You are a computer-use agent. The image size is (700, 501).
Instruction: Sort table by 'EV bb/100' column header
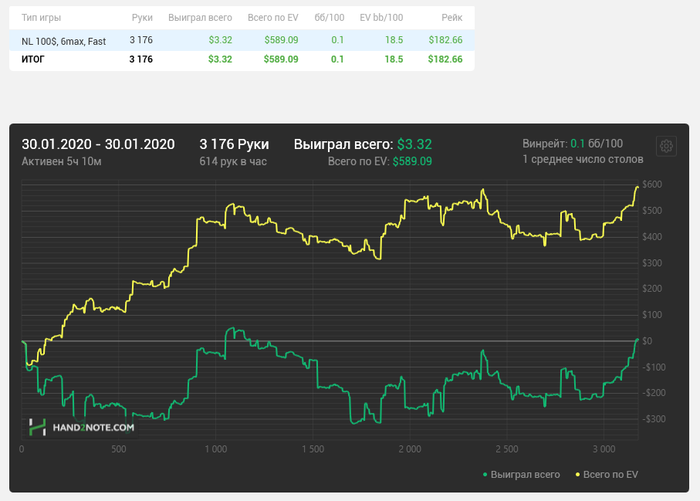pos(381,18)
